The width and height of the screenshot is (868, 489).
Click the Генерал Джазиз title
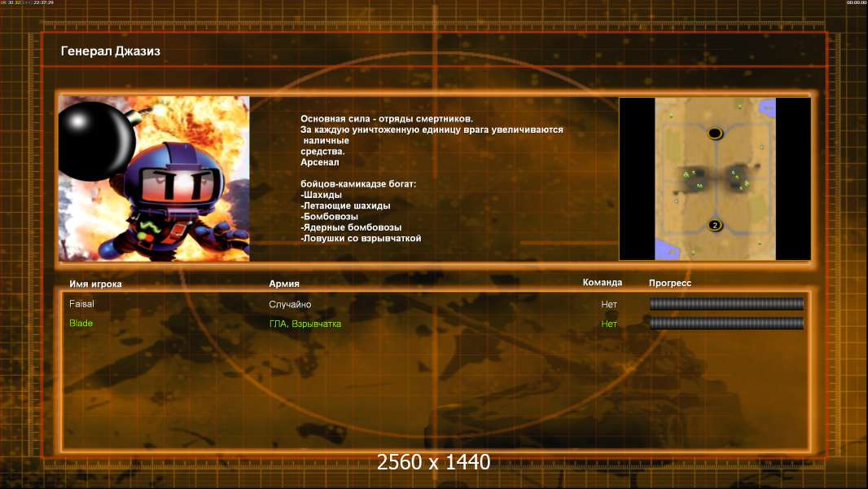[x=110, y=51]
